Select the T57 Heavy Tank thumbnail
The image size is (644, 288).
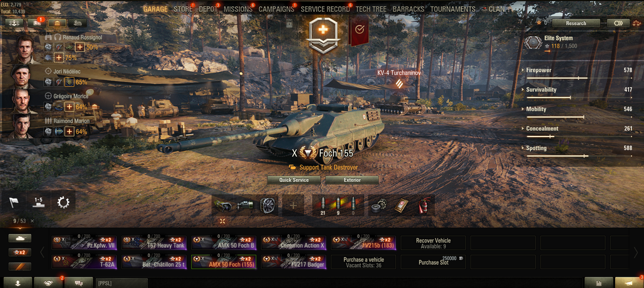(x=154, y=242)
